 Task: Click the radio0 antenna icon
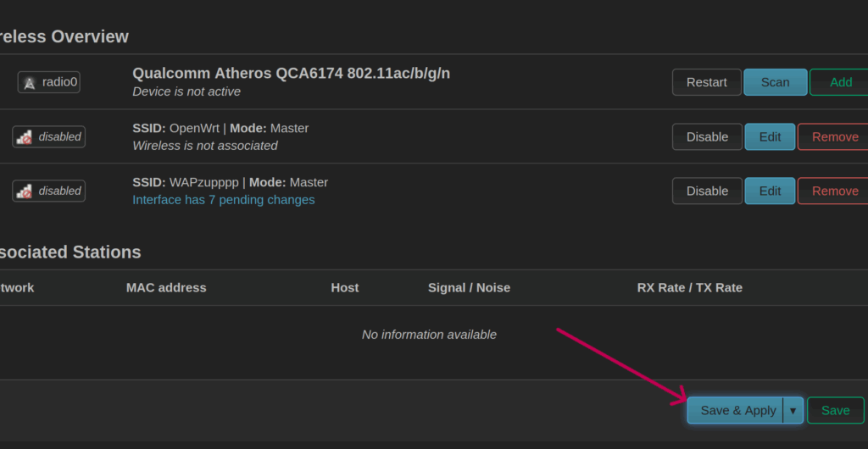point(30,82)
